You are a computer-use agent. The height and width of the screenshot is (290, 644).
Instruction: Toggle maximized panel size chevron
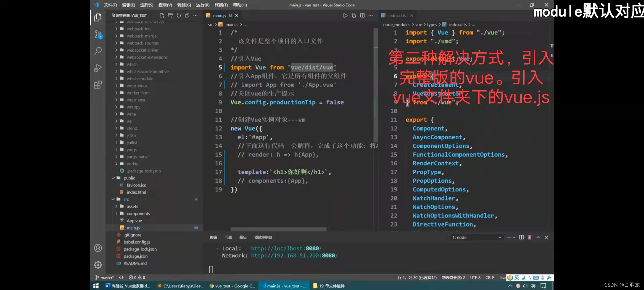coord(538,237)
